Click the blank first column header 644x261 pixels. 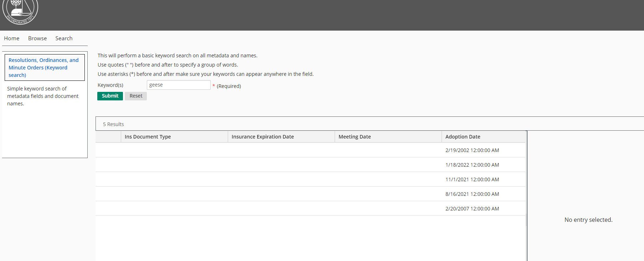click(108, 137)
